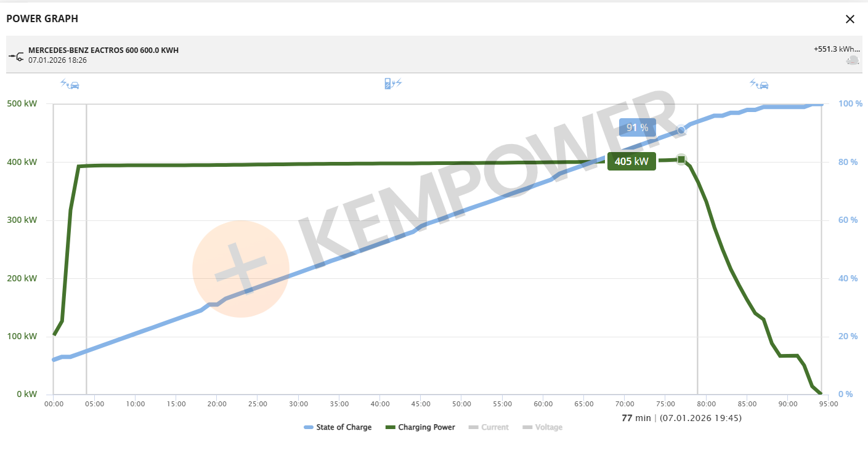Viewport: 868px width, 450px height.
Task: Show the Current series in legend
Action: [x=495, y=427]
